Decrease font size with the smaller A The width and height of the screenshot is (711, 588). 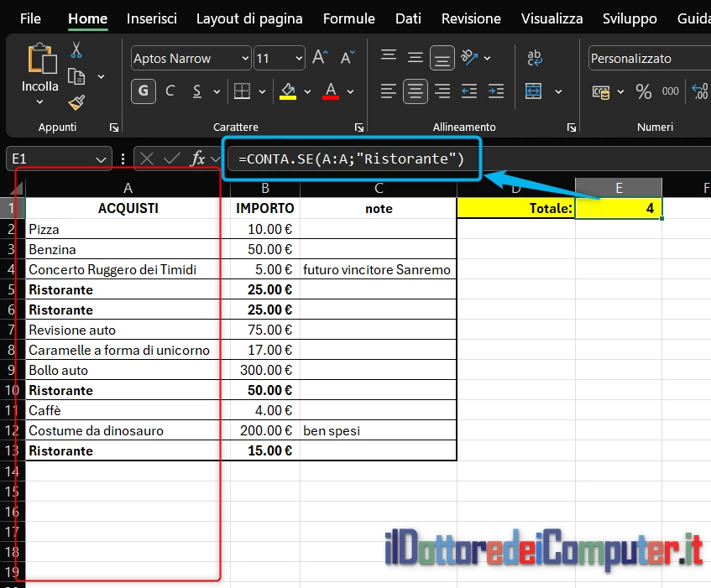(x=348, y=58)
